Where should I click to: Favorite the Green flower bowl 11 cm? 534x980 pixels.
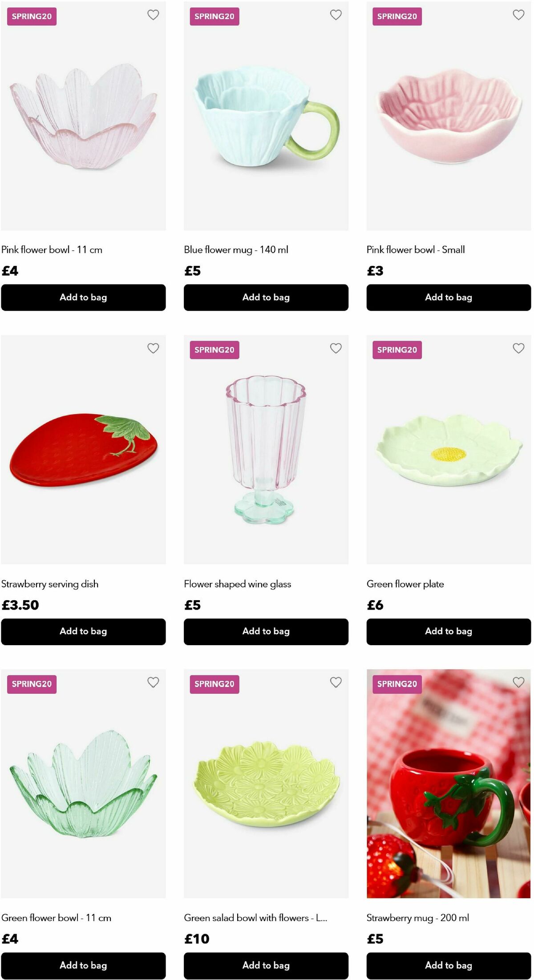coord(153,682)
